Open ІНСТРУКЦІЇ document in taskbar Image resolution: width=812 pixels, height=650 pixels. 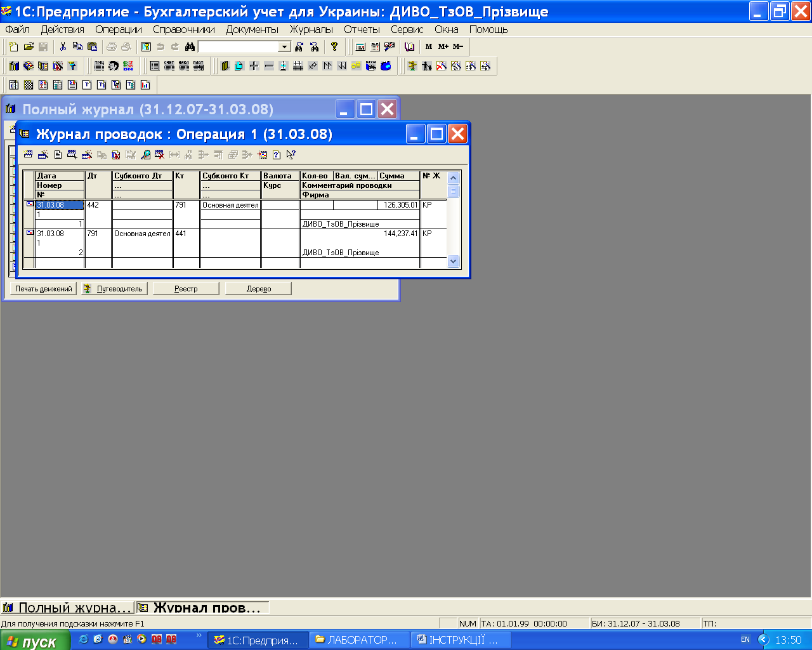tap(461, 640)
